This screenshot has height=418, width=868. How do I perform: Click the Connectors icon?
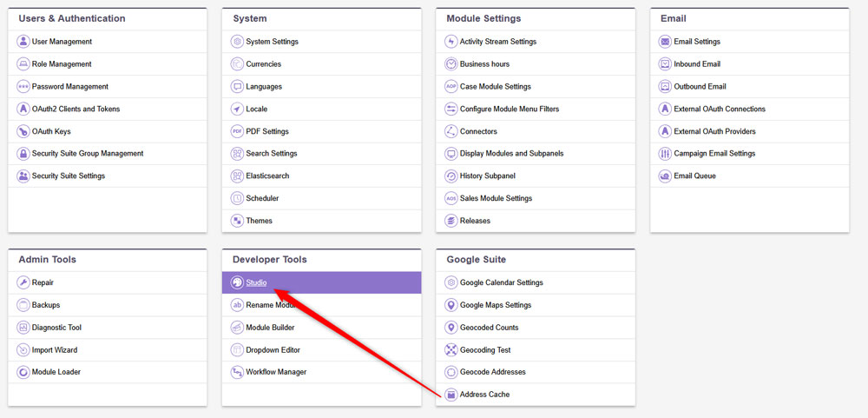451,131
